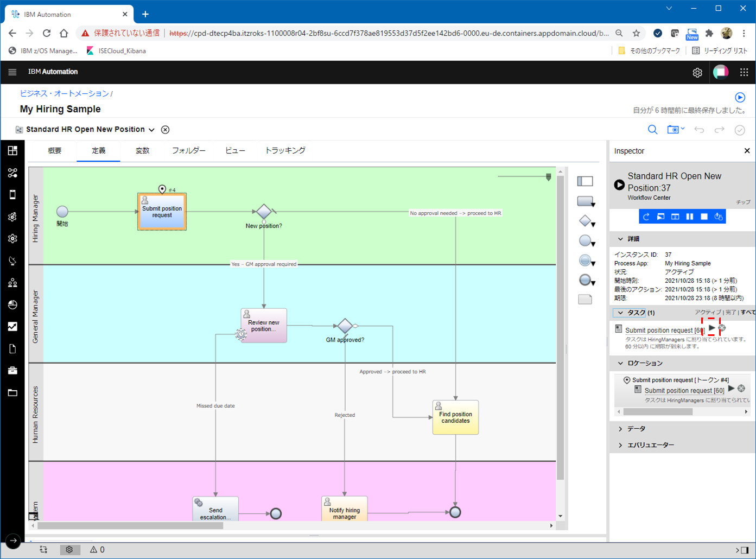Open the Start Event palette dropdown arrow

[593, 244]
